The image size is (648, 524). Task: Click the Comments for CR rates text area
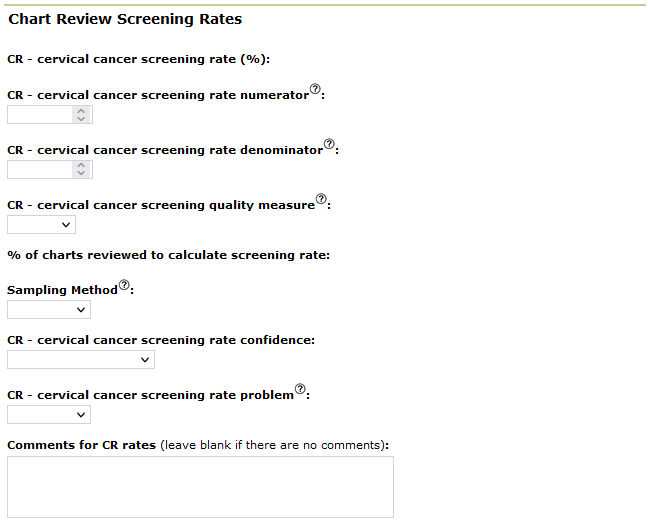tap(200, 487)
